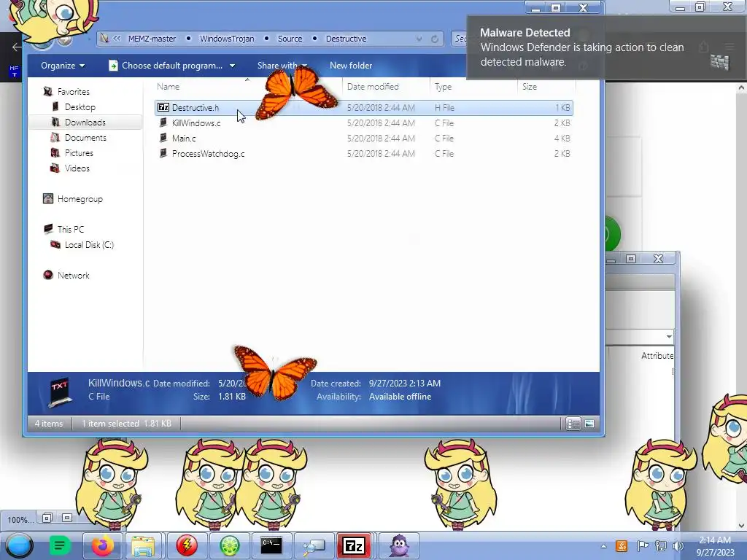Viewport: 747px width, 560px height.
Task: Click the TXT file preview icon in details pane
Action: (x=60, y=393)
